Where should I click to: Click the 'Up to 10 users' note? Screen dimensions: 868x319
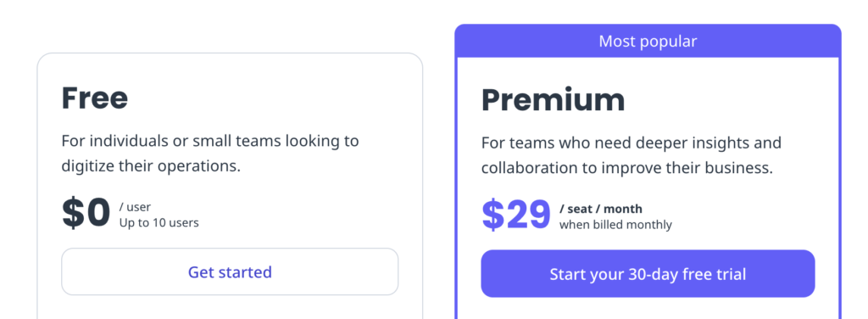[159, 223]
